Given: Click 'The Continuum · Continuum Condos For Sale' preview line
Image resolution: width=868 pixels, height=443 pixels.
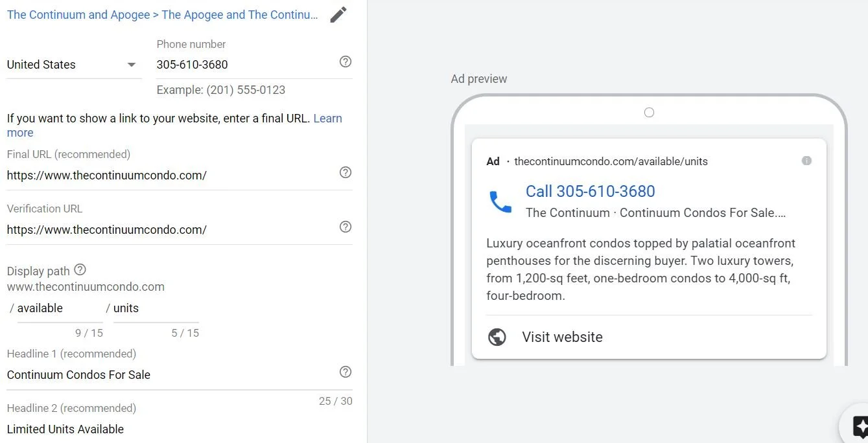Looking at the screenshot, I should [x=655, y=212].
